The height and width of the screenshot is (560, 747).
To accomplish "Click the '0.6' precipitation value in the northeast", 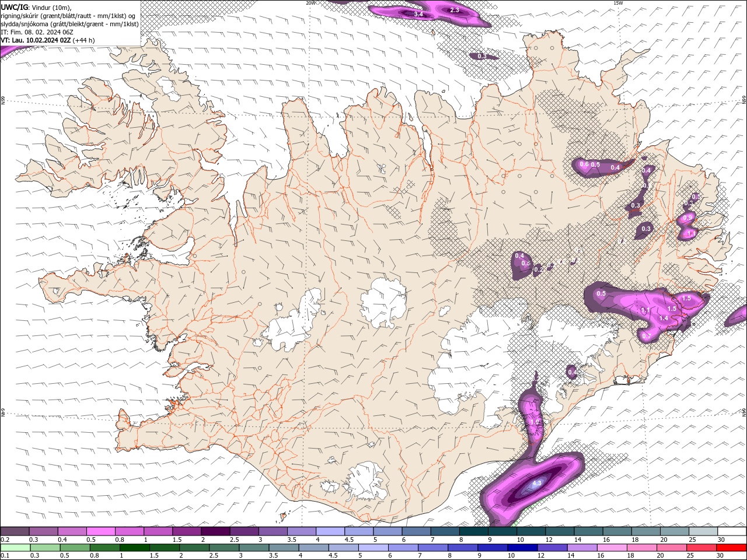I will coord(584,164).
